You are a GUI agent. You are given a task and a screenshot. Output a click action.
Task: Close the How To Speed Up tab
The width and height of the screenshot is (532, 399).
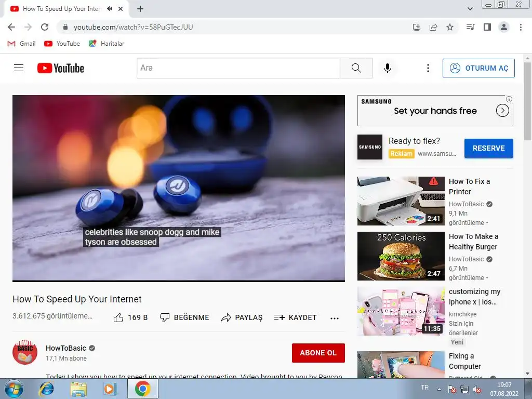click(x=121, y=9)
